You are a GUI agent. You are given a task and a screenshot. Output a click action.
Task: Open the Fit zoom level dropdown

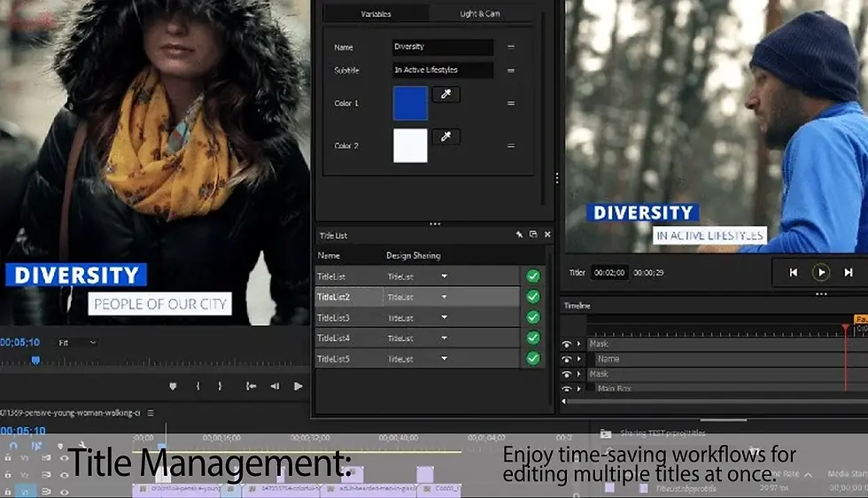(78, 343)
